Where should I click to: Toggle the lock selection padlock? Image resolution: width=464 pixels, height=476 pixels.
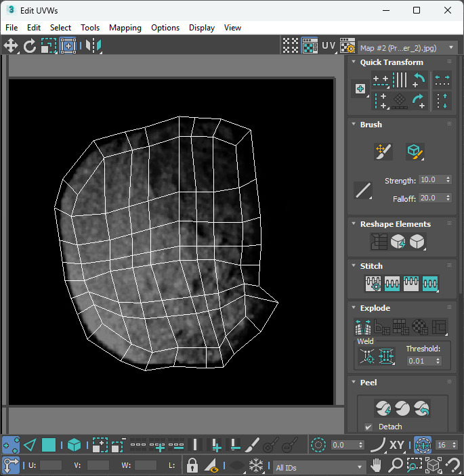[x=192, y=466]
